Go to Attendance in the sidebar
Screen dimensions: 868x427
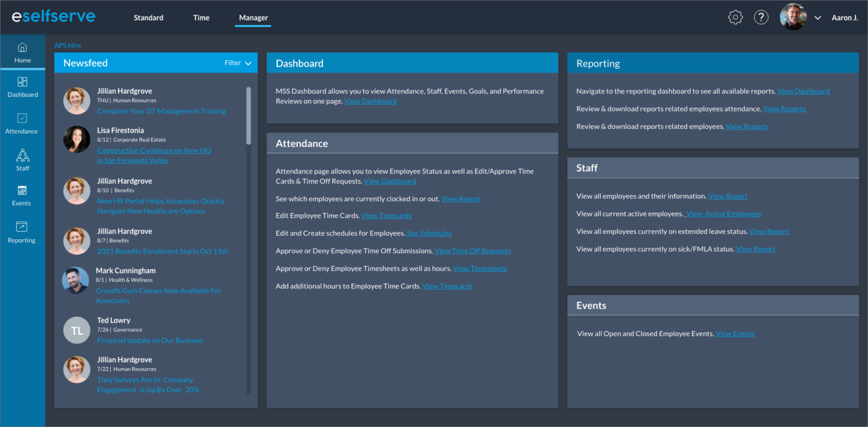click(x=22, y=118)
